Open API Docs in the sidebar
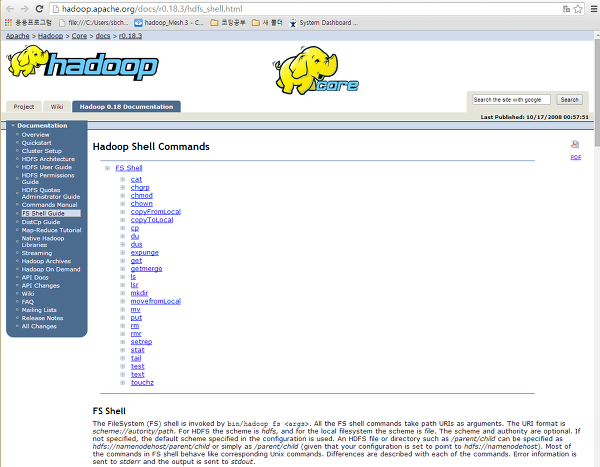Image resolution: width=600 pixels, height=467 pixels. click(35, 278)
